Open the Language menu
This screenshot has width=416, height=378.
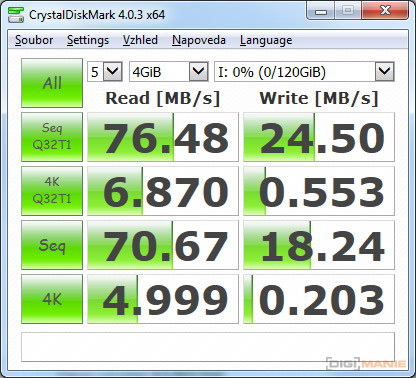pyautogui.click(x=266, y=40)
